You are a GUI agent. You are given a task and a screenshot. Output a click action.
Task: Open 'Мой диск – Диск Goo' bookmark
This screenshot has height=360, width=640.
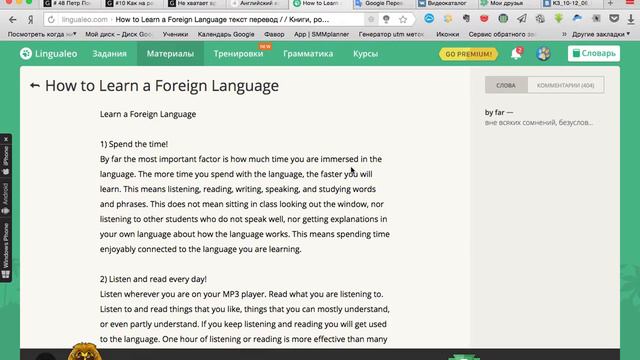(119, 34)
